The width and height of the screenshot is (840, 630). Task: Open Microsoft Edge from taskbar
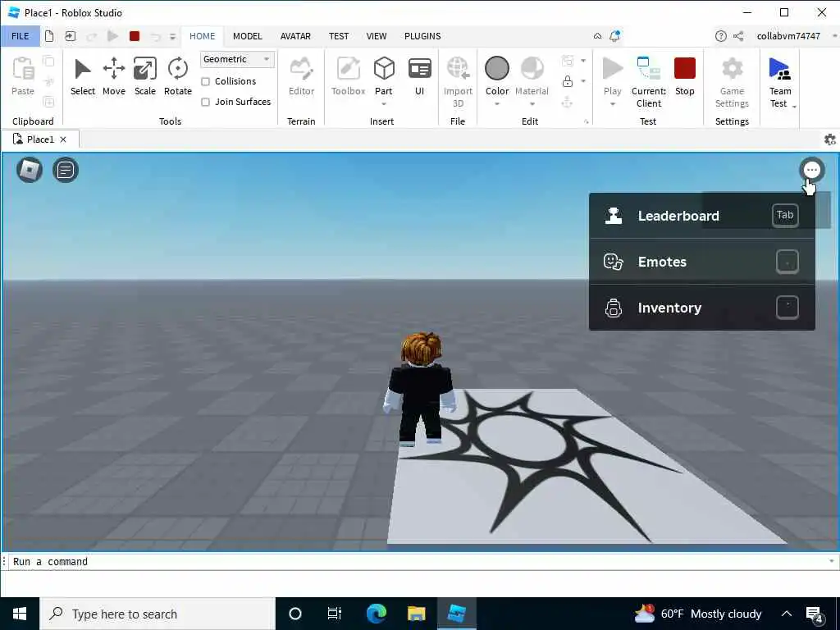(377, 614)
